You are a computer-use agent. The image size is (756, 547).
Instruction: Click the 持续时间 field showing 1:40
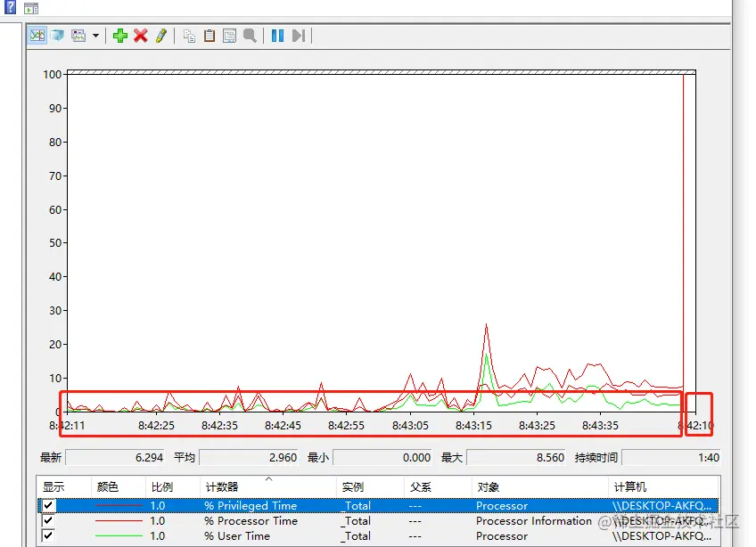(671, 457)
